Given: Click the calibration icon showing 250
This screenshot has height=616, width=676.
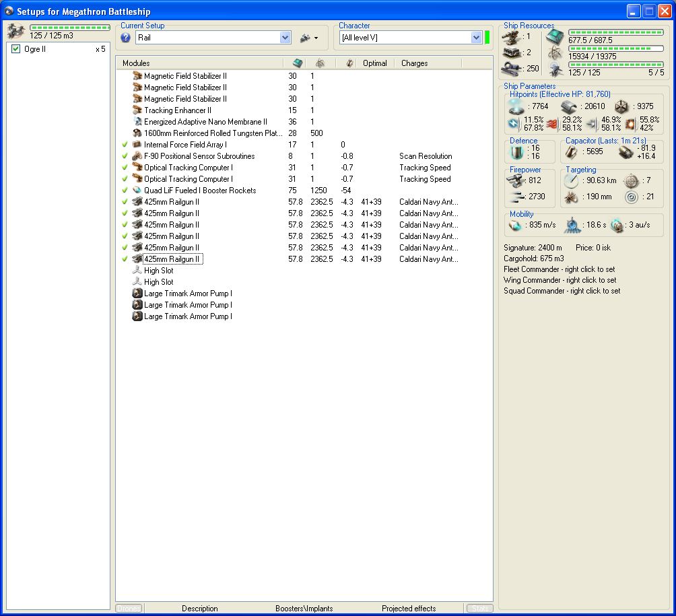Looking at the screenshot, I should point(512,68).
